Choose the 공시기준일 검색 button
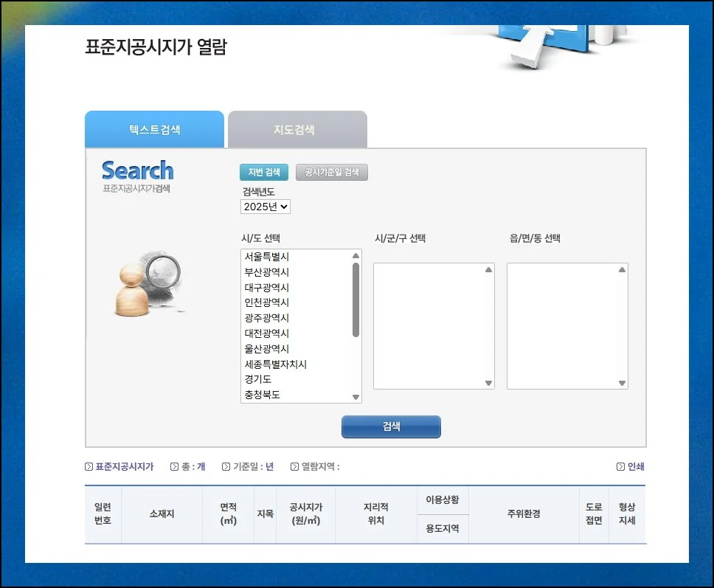 tap(331, 173)
